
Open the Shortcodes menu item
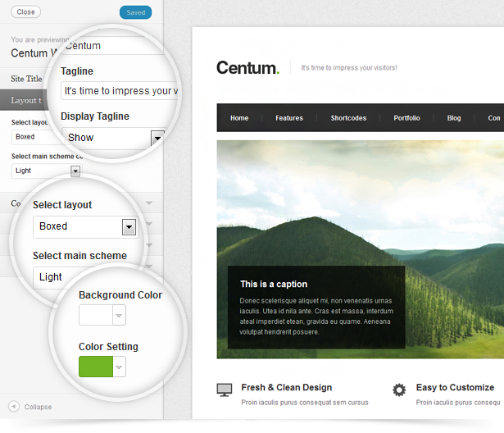click(x=348, y=118)
